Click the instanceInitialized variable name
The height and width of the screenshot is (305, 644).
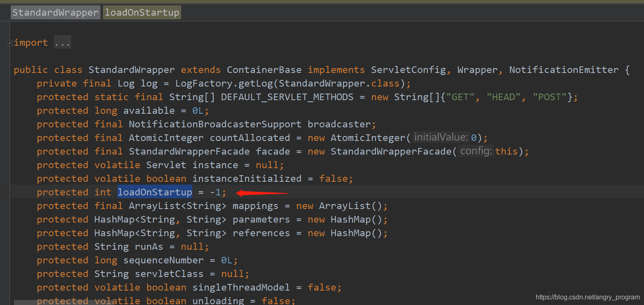pos(247,178)
